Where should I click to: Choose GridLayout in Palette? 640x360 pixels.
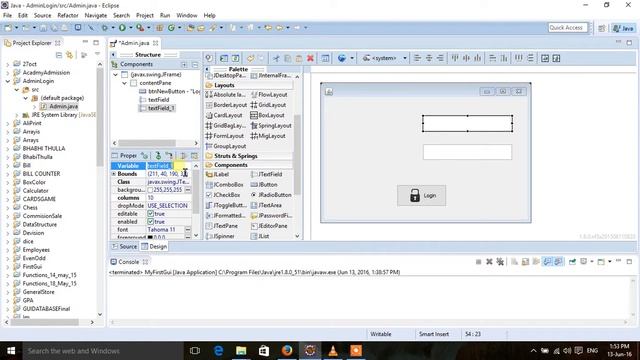pos(268,105)
